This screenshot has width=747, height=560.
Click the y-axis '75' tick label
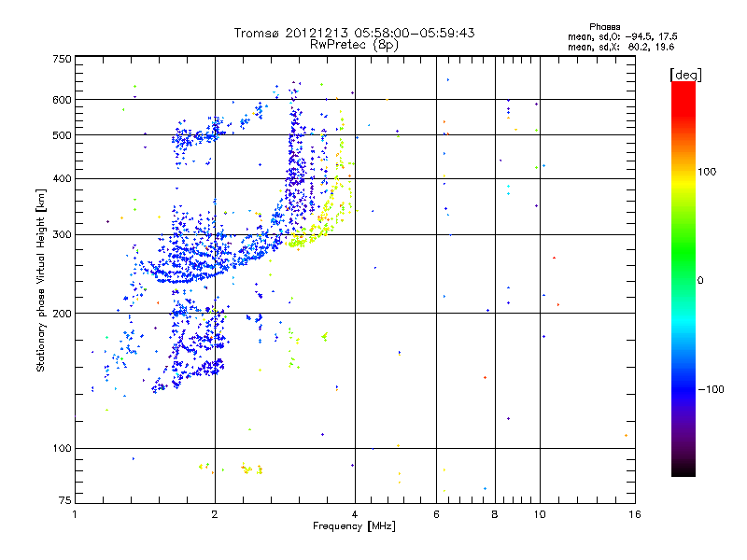click(65, 500)
